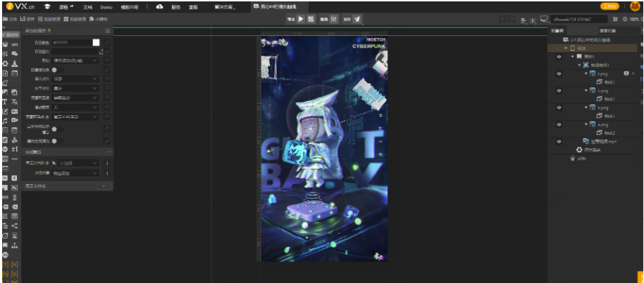Click the horizontal align bars icon
Screen dimensions: 644x283
pos(524,20)
